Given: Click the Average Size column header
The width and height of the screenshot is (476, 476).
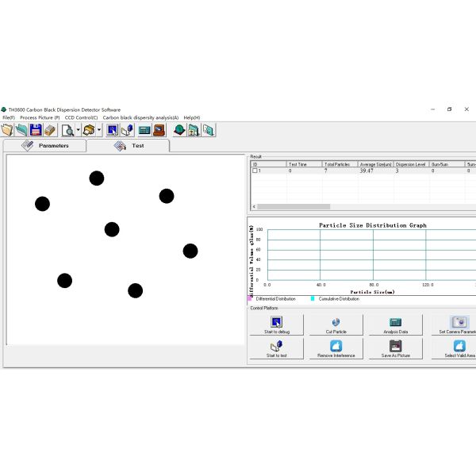Looking at the screenshot, I should tap(375, 164).
